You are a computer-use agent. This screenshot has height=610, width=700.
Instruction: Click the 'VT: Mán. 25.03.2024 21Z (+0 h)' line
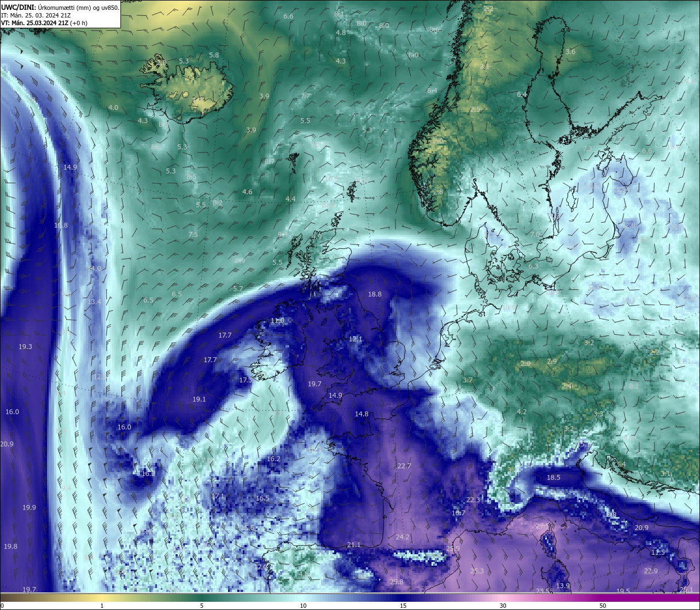click(44, 23)
